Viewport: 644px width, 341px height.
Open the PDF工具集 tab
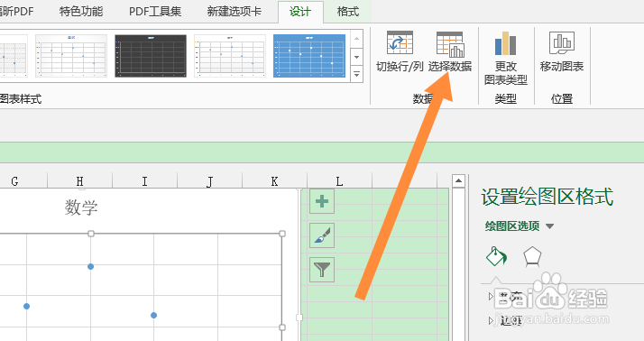click(155, 12)
